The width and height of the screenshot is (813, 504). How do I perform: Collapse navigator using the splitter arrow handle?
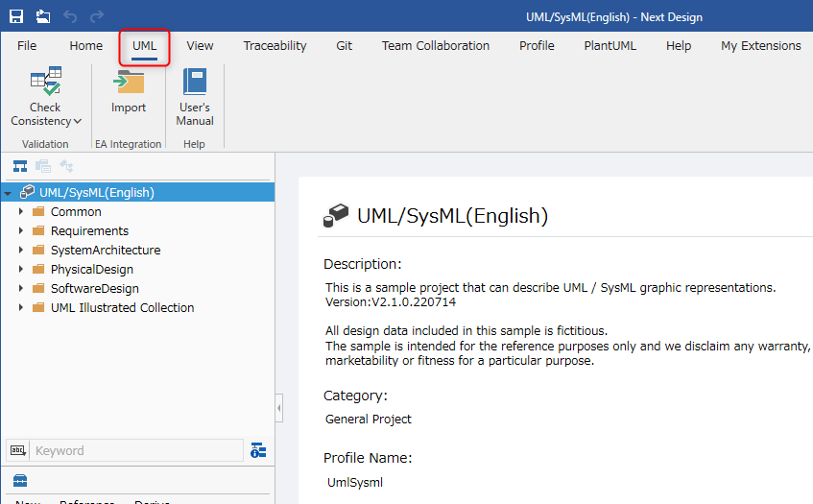point(279,408)
